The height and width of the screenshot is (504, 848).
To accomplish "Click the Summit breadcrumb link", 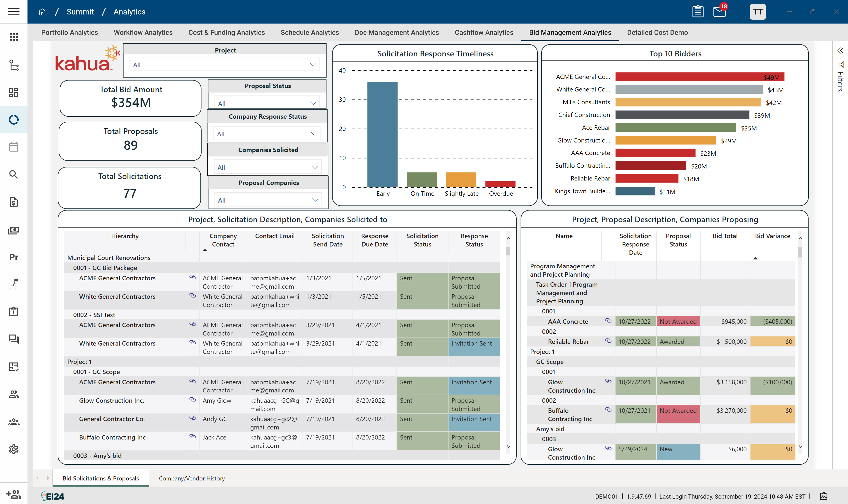I will point(80,12).
